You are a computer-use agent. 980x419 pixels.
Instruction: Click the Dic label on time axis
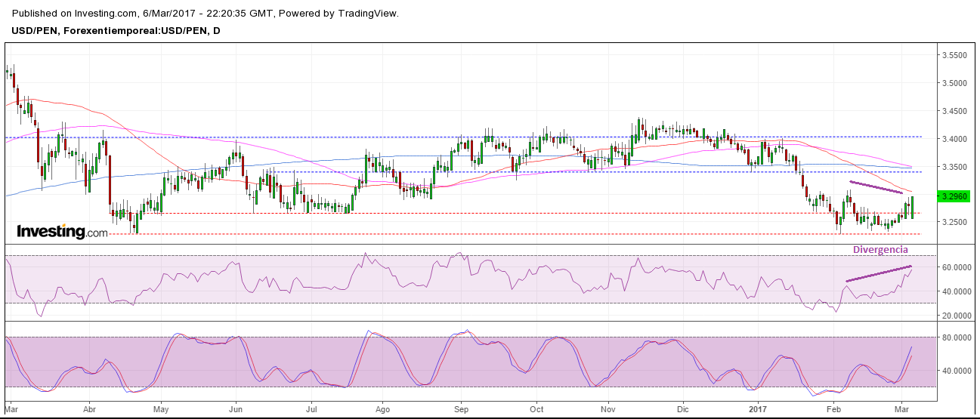click(682, 409)
